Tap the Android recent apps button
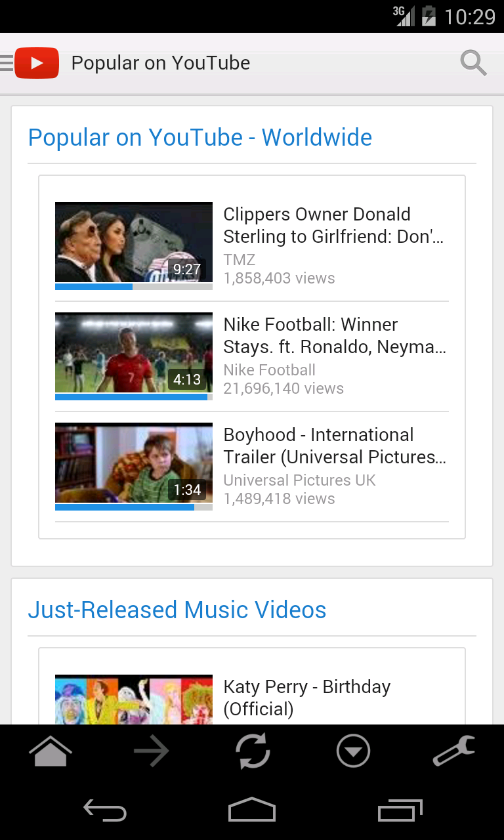The width and height of the screenshot is (504, 840). [x=400, y=811]
